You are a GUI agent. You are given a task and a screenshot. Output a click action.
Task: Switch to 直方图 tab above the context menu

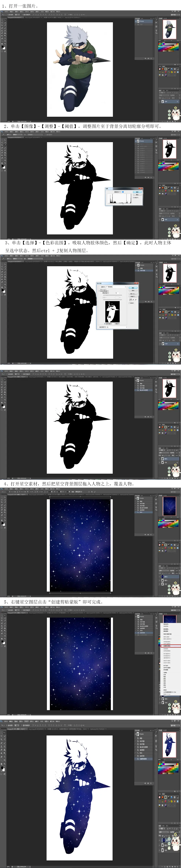pos(165,614)
